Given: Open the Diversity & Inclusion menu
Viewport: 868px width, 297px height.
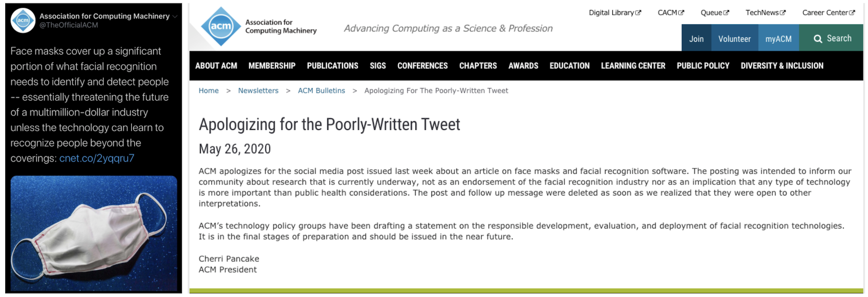Looking at the screenshot, I should coord(782,66).
